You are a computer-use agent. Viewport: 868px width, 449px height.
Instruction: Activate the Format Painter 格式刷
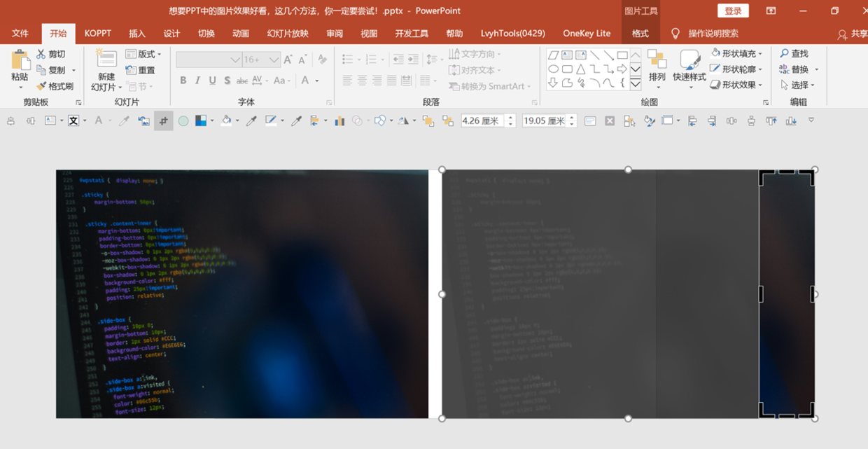point(55,86)
